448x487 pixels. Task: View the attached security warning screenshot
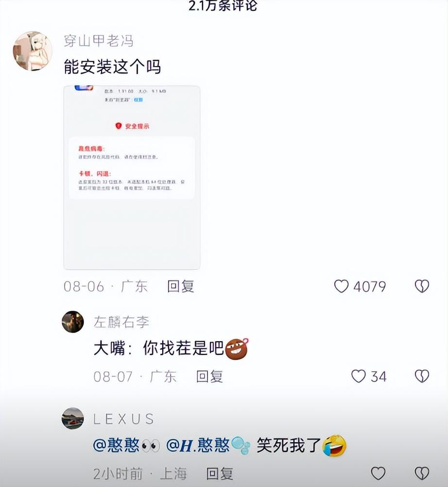(x=132, y=177)
